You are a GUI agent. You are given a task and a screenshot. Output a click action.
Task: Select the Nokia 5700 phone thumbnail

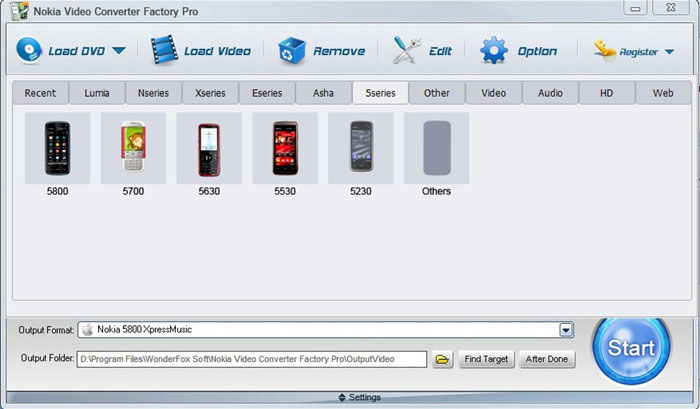point(133,148)
